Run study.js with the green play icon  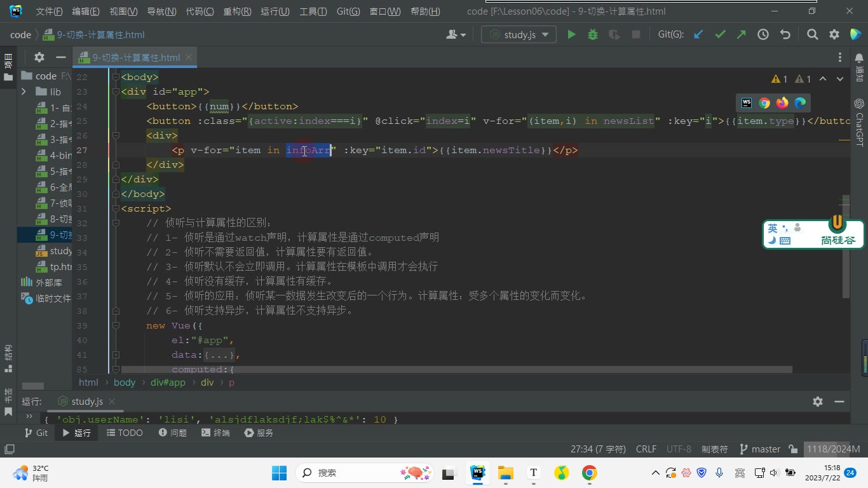[x=571, y=35]
